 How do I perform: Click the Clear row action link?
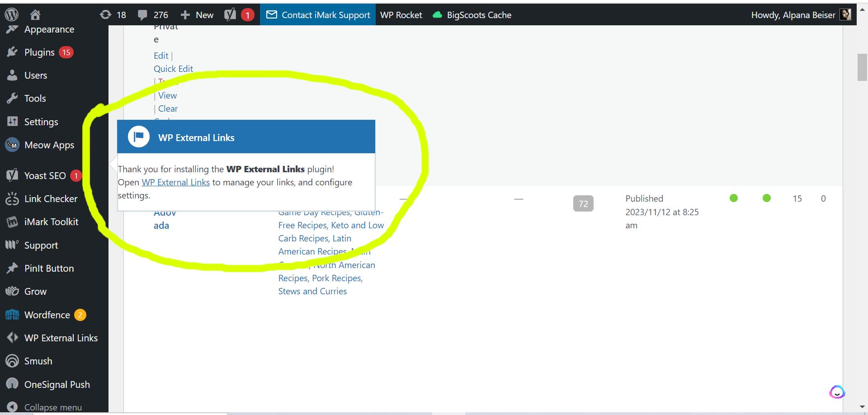pos(168,108)
